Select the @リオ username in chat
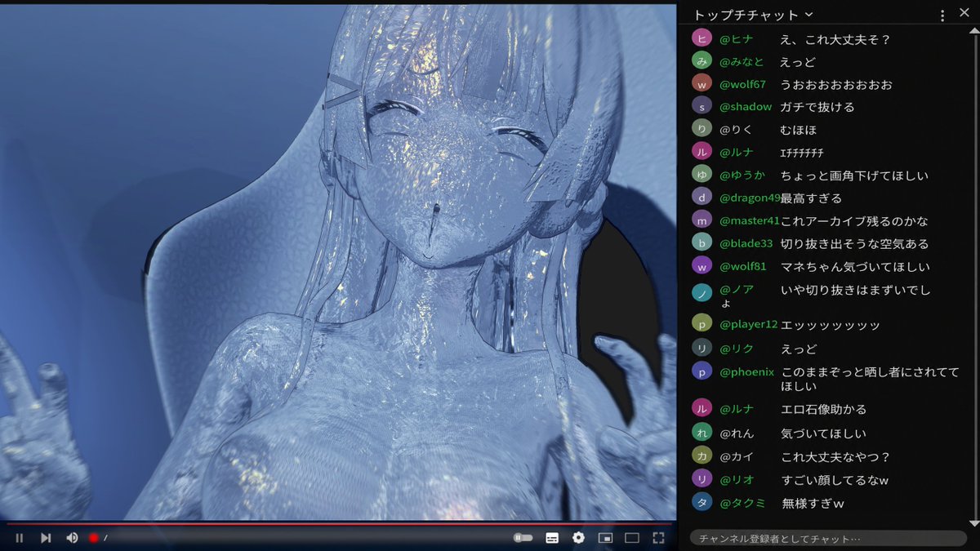980x551 pixels. tap(737, 478)
